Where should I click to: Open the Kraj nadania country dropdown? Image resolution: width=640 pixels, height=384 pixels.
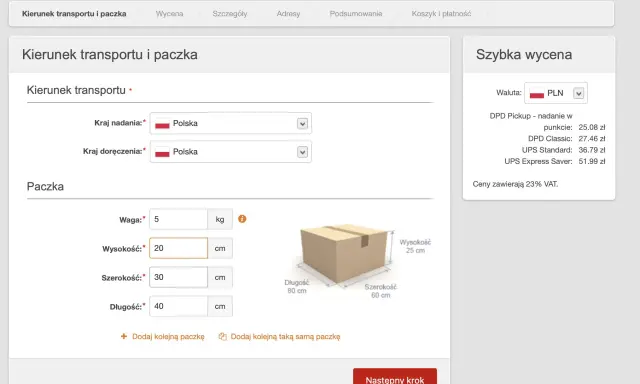[x=231, y=123]
